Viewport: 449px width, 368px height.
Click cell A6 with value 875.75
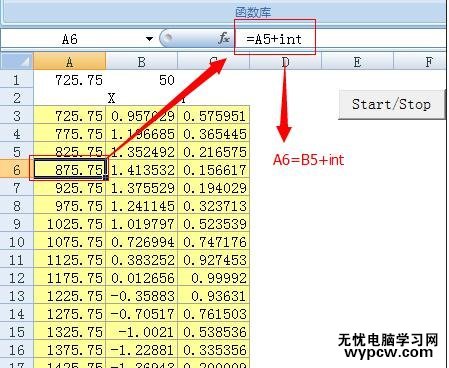click(x=70, y=169)
